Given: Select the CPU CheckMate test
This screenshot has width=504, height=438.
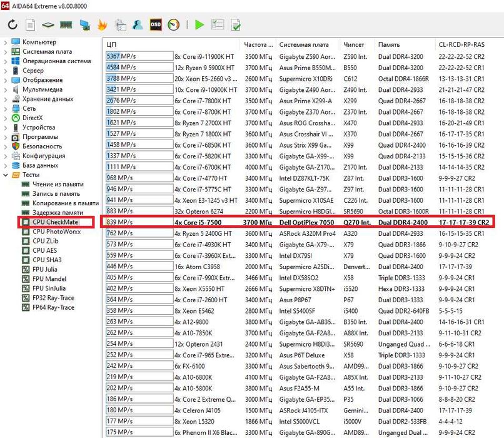Looking at the screenshot, I should point(55,222).
